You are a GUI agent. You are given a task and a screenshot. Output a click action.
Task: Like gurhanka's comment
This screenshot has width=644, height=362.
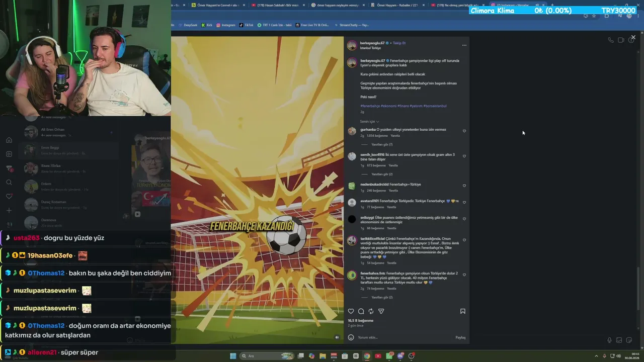point(464,131)
